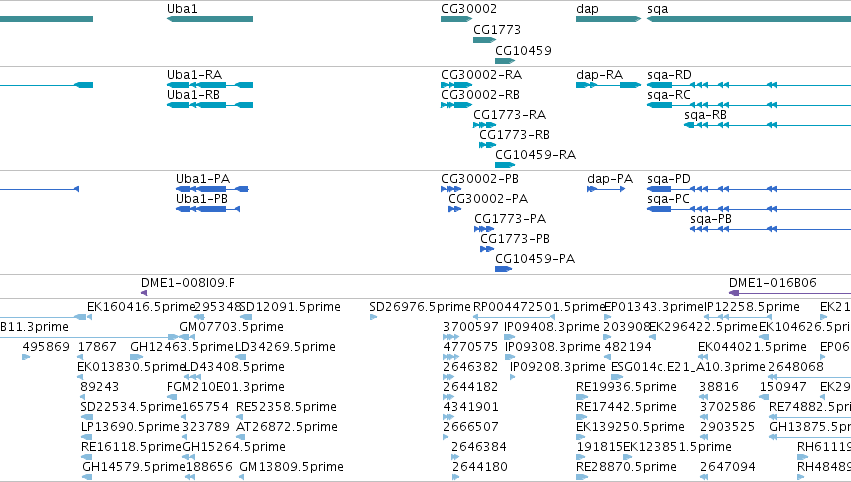
Task: Click the Uba1-RB transcript glyph
Action: tap(210, 105)
